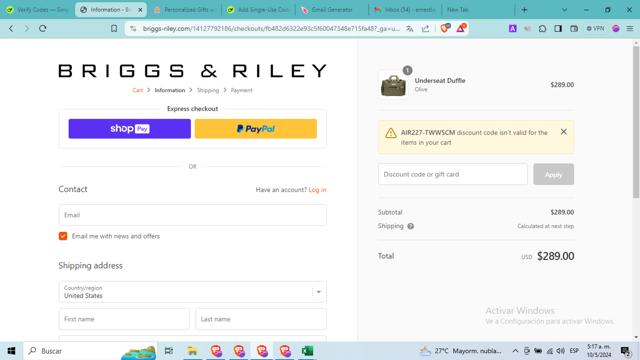Open the network icon in system tray
The height and width of the screenshot is (360, 640).
click(550, 351)
